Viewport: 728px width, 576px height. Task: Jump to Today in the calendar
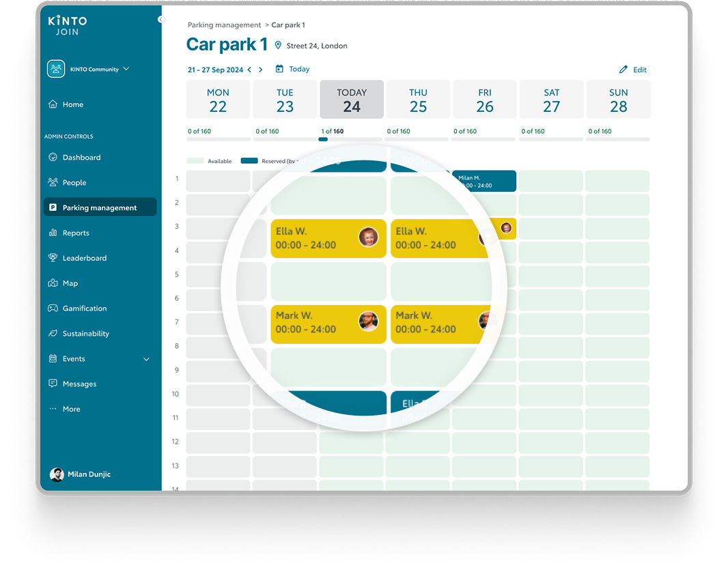[292, 69]
